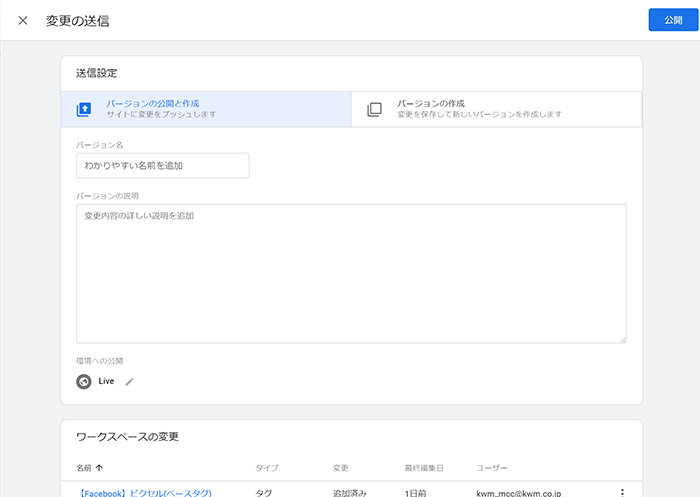Click the タイプ column header

267,468
